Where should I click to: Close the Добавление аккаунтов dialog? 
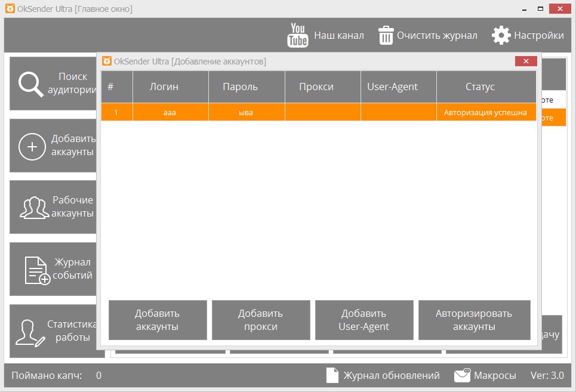coord(526,61)
